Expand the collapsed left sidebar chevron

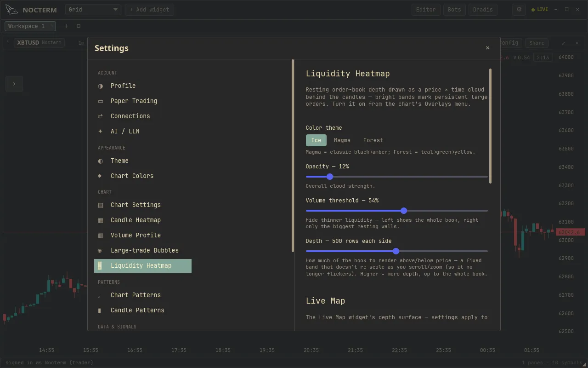(14, 84)
